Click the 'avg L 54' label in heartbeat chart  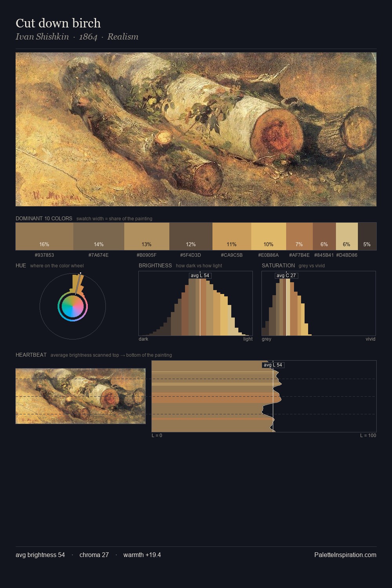[x=273, y=365]
